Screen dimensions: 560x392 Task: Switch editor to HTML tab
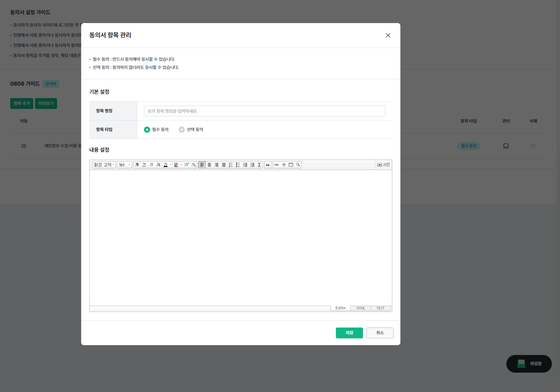361,308
